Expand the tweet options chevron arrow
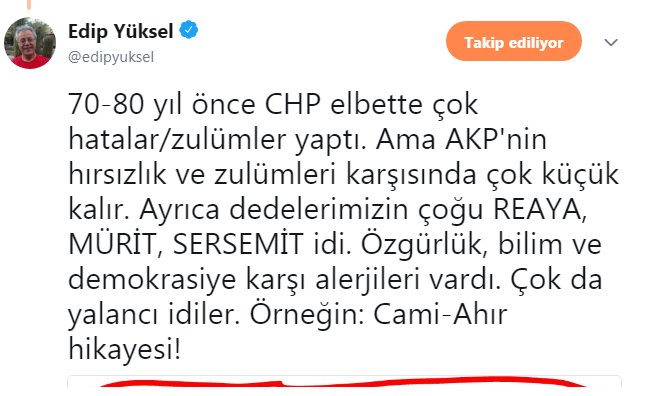Image resolution: width=648 pixels, height=396 pixels. (x=611, y=42)
